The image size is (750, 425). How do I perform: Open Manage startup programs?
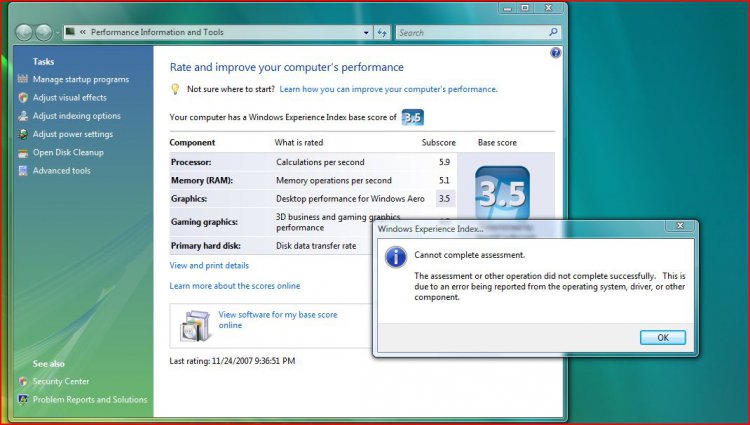(81, 79)
